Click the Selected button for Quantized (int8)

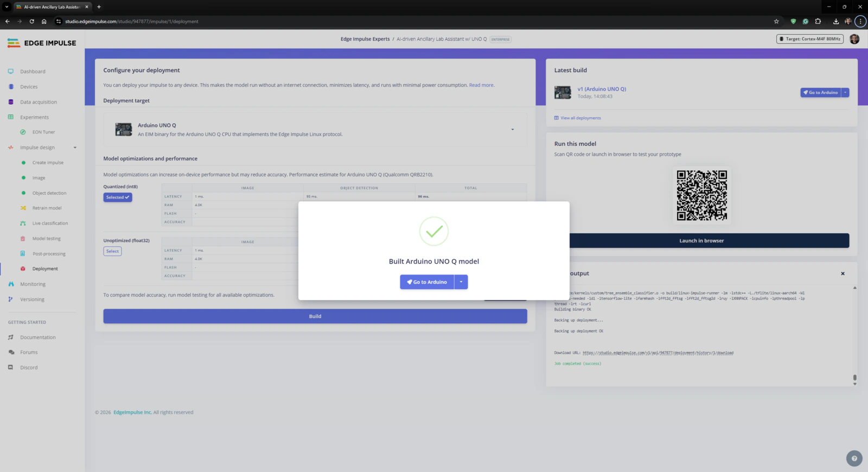click(118, 197)
